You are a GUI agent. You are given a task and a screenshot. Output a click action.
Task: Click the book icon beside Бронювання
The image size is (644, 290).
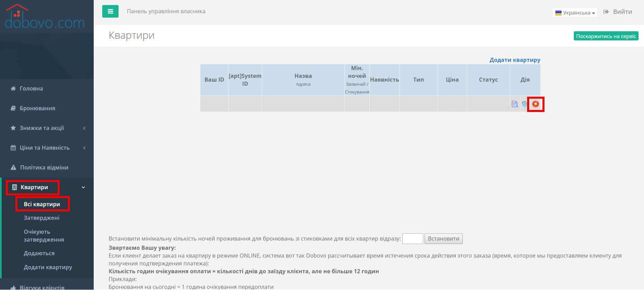pyautogui.click(x=13, y=108)
